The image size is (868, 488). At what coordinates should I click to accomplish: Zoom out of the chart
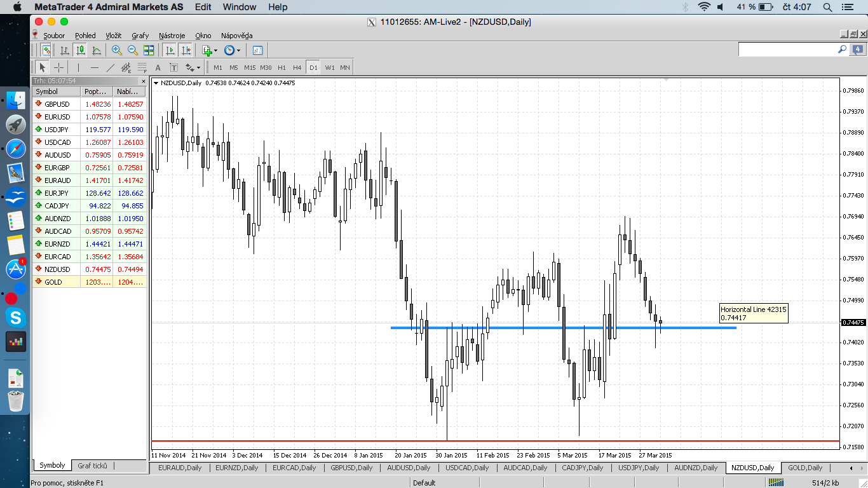[133, 50]
